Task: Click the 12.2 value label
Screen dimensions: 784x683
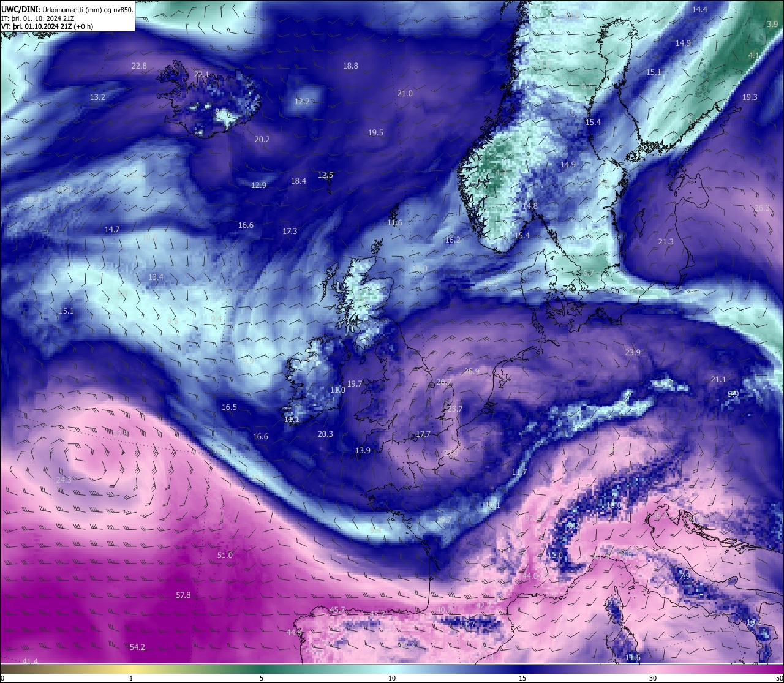Action: coord(302,101)
